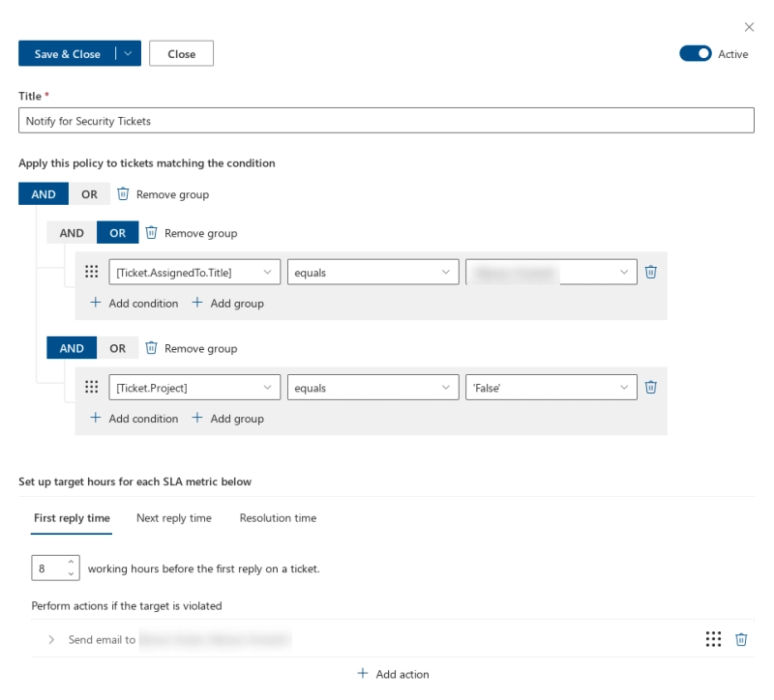The width and height of the screenshot is (774, 700).
Task: Click drag handle of AssignedTo.Title condition
Action: tap(92, 273)
